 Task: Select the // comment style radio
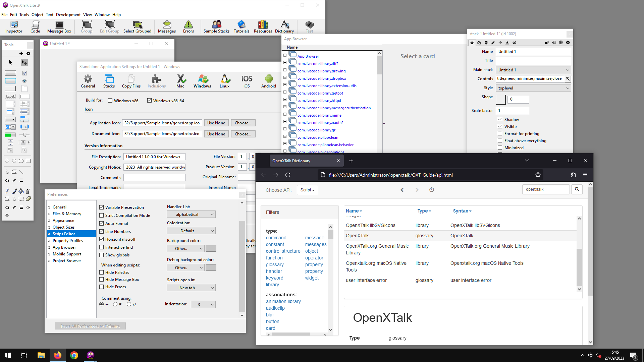click(x=129, y=304)
